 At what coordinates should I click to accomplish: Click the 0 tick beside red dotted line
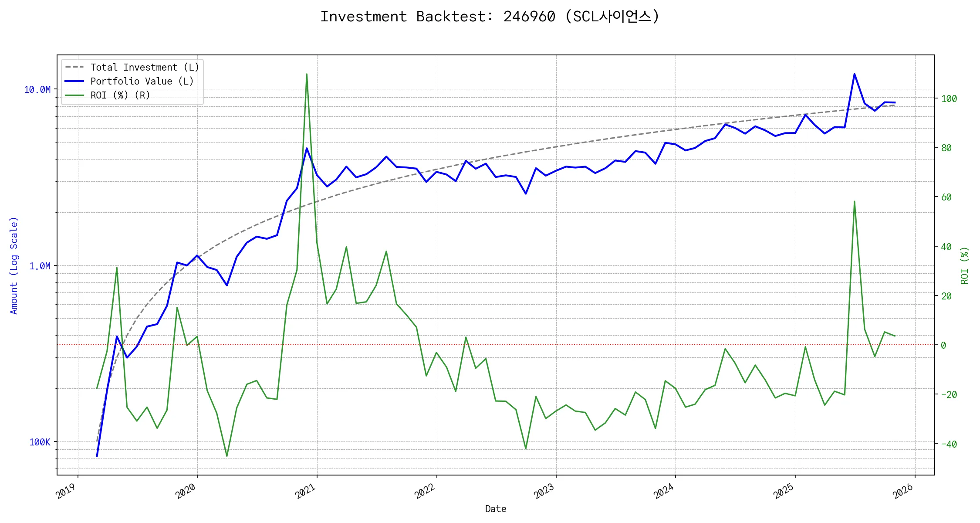click(x=943, y=345)
